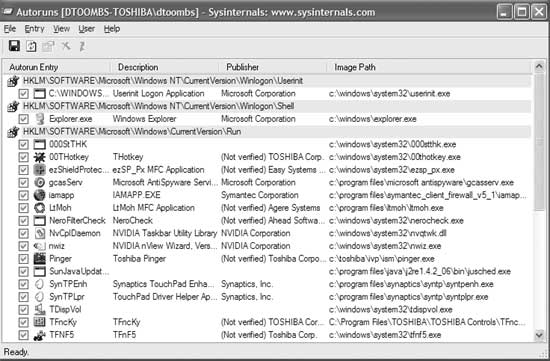
Task: Disable the SunJavaUpdat checkbox
Action: click(24, 272)
